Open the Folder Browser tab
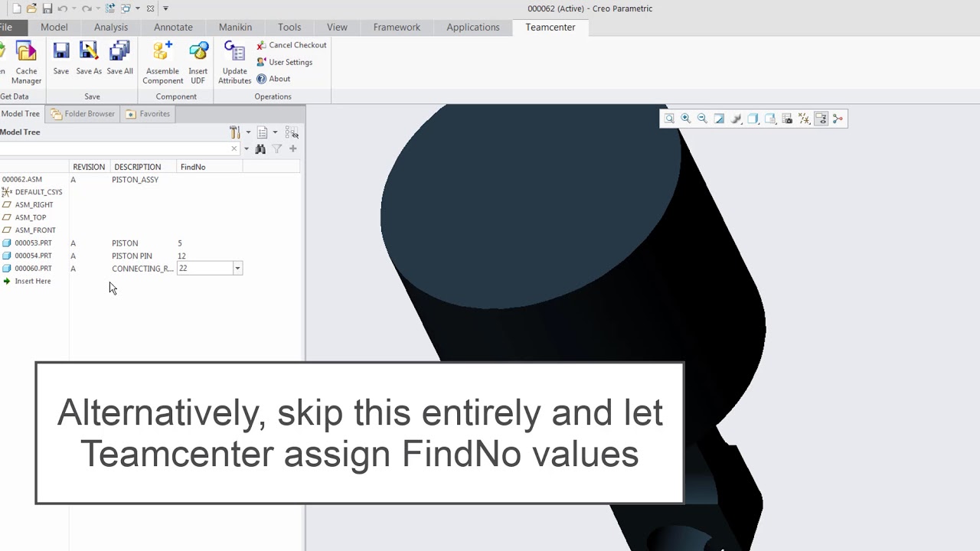 pyautogui.click(x=83, y=114)
